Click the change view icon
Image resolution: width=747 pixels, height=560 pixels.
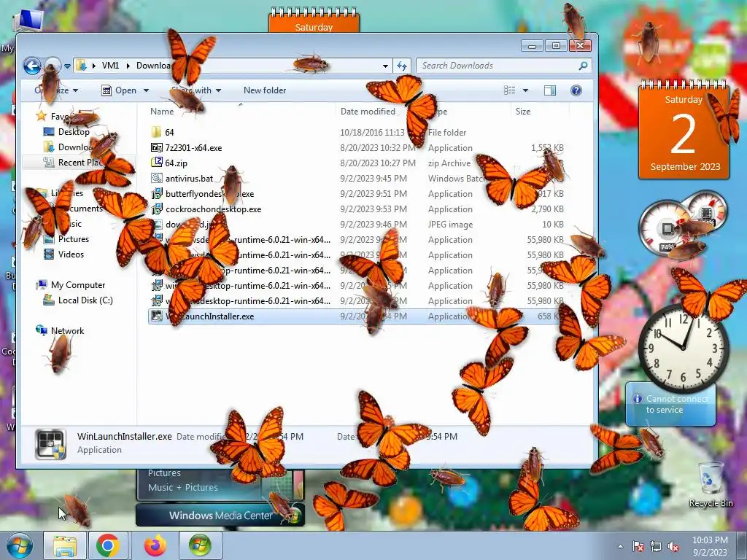click(510, 90)
